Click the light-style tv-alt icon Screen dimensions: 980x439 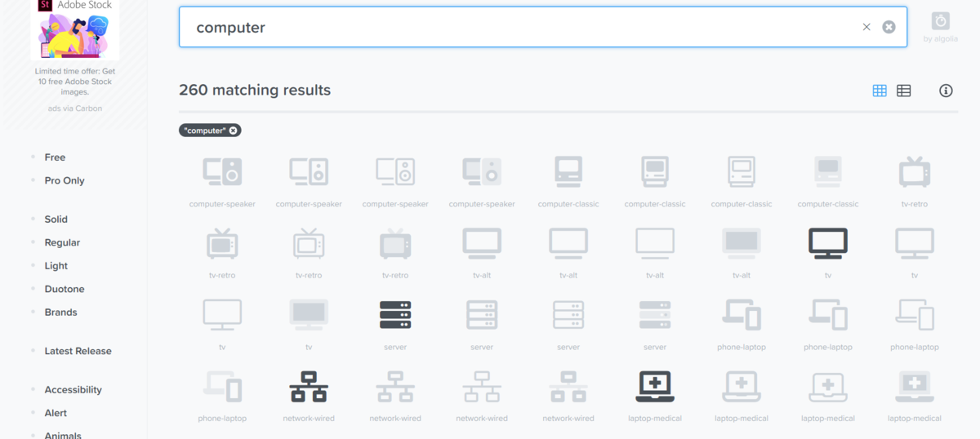click(x=655, y=243)
